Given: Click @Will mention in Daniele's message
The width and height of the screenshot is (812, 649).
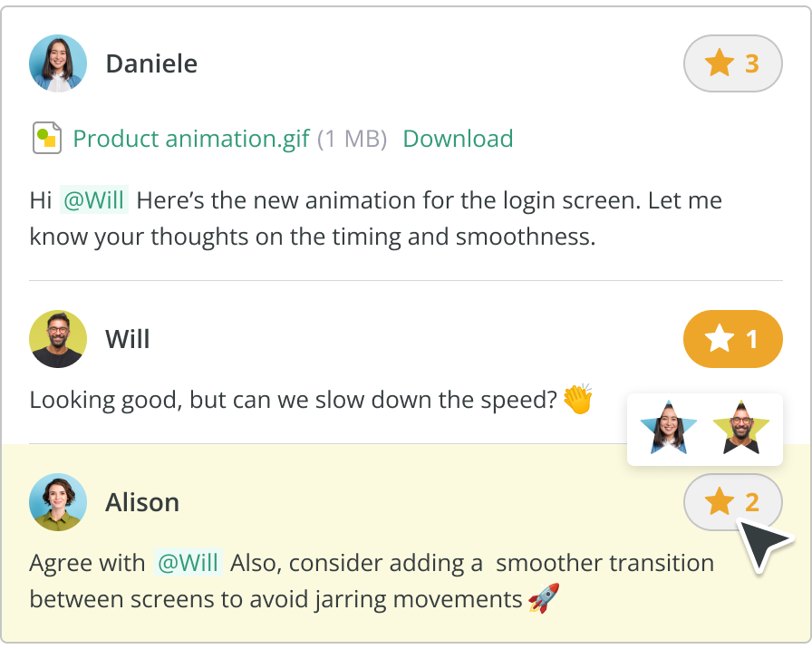Looking at the screenshot, I should click(x=94, y=200).
